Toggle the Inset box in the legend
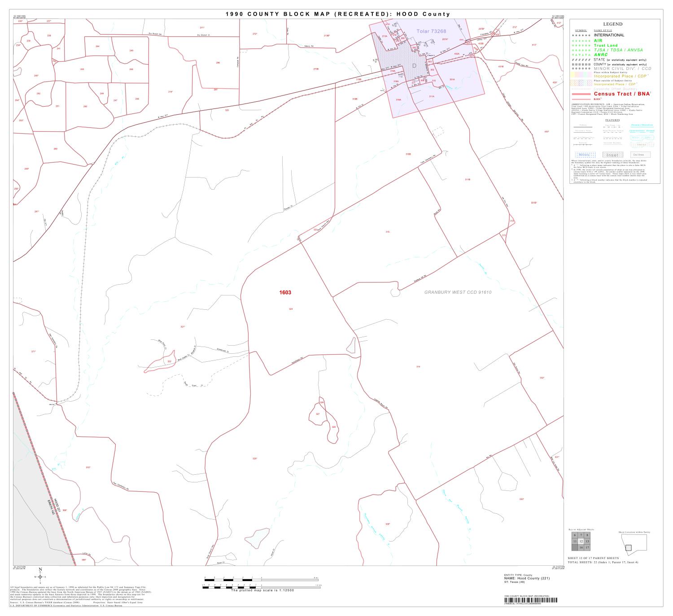This screenshot has width=673, height=616. point(613,155)
